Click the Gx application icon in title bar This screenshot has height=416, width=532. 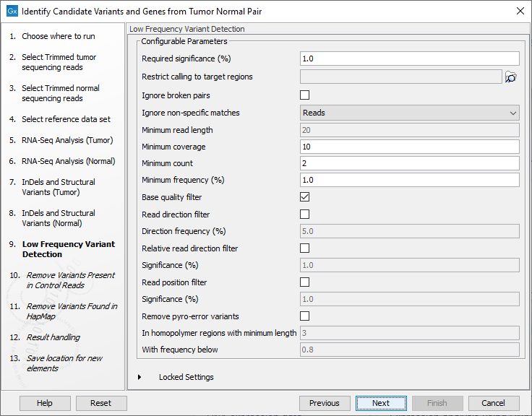tap(11, 11)
